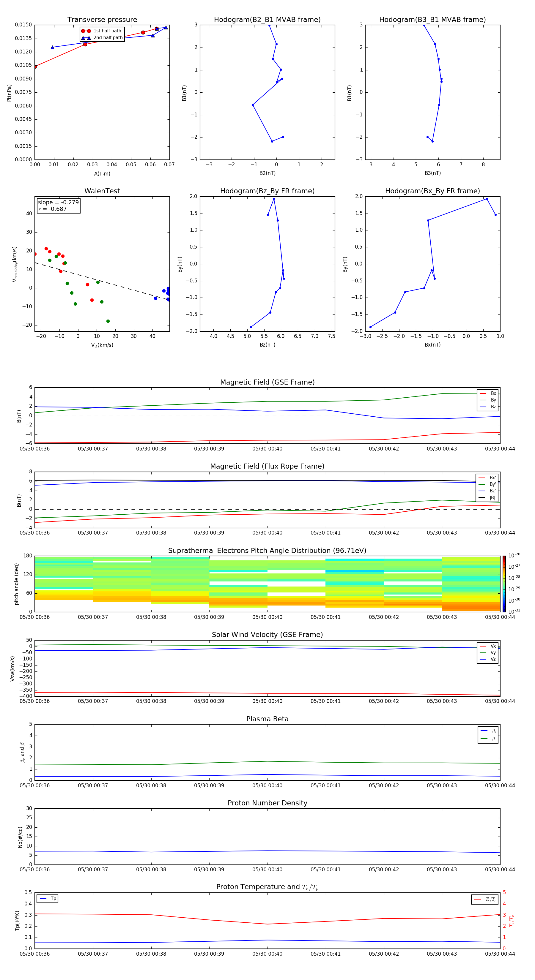The image size is (535, 980).
Task: Click the 'Bx(nT)' x-axis label
Action: pos(432,345)
